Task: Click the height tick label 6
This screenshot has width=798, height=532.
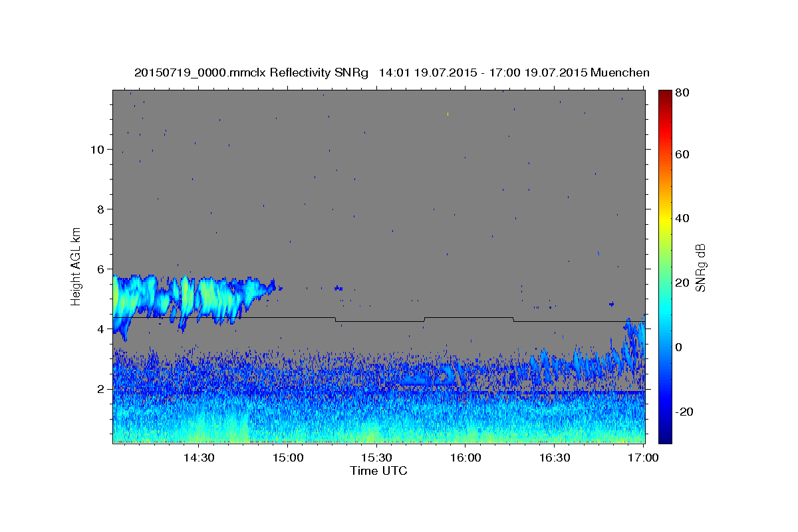Action: click(100, 269)
